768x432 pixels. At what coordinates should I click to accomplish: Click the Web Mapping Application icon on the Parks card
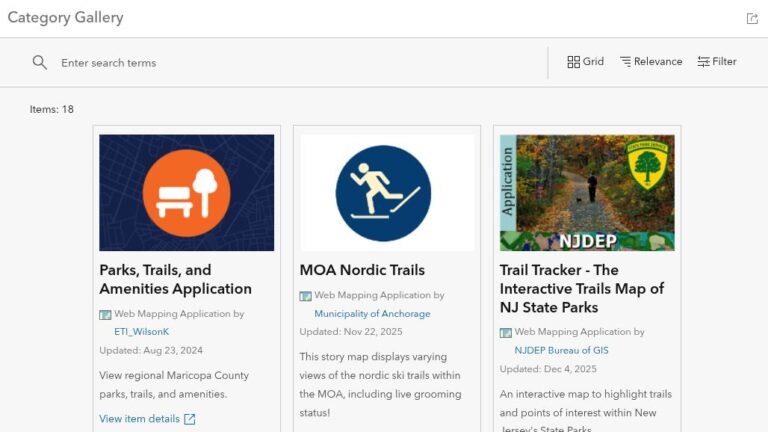click(105, 314)
